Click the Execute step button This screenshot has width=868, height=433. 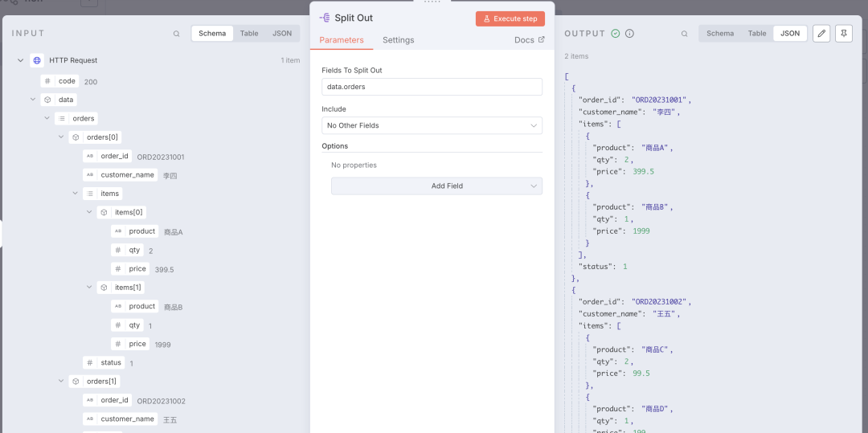[x=510, y=18]
